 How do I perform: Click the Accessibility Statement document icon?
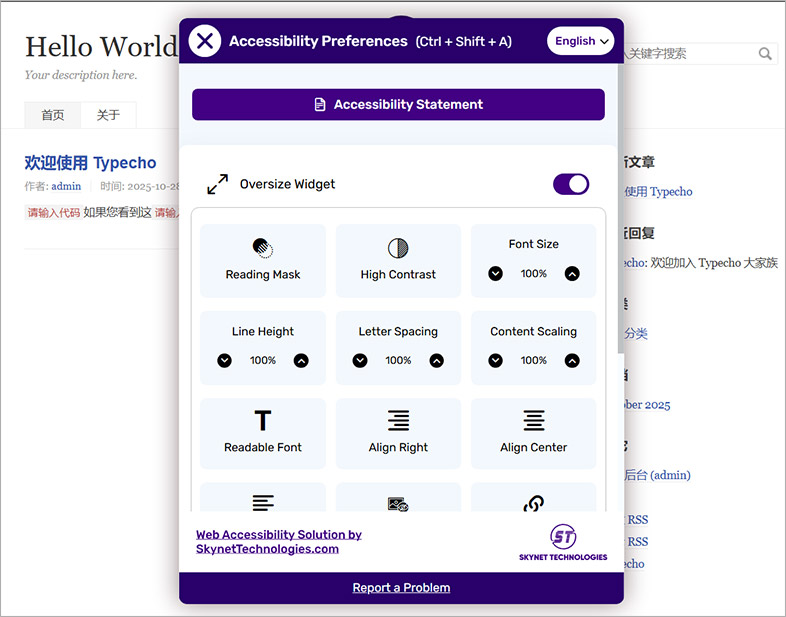click(319, 104)
